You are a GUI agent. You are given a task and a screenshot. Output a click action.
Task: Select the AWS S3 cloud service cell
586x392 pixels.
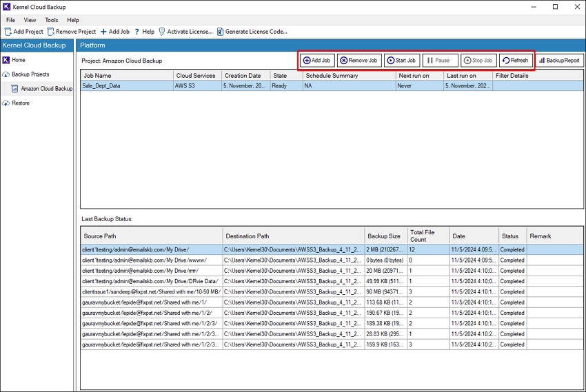197,86
